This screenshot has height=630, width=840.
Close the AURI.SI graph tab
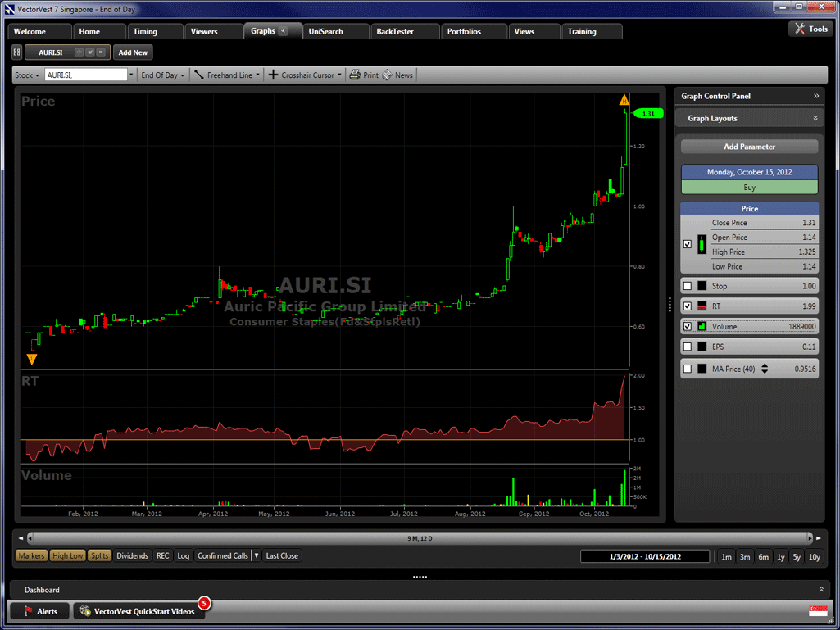(x=101, y=52)
